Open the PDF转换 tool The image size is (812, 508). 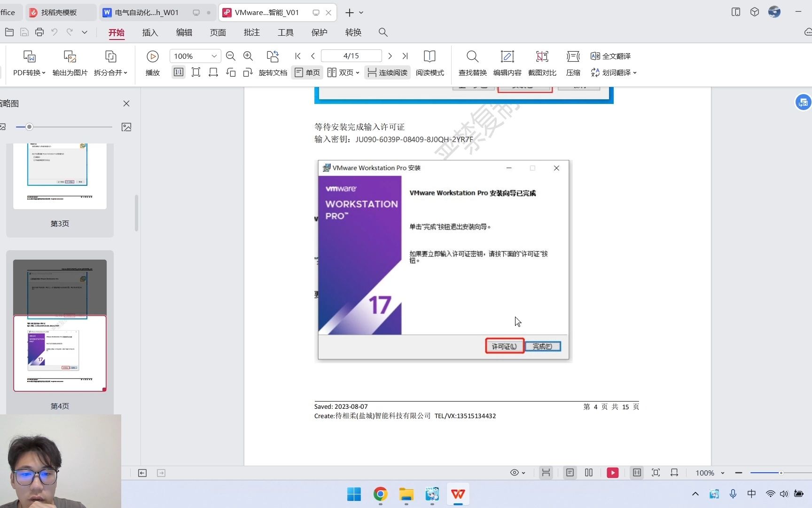click(x=29, y=63)
